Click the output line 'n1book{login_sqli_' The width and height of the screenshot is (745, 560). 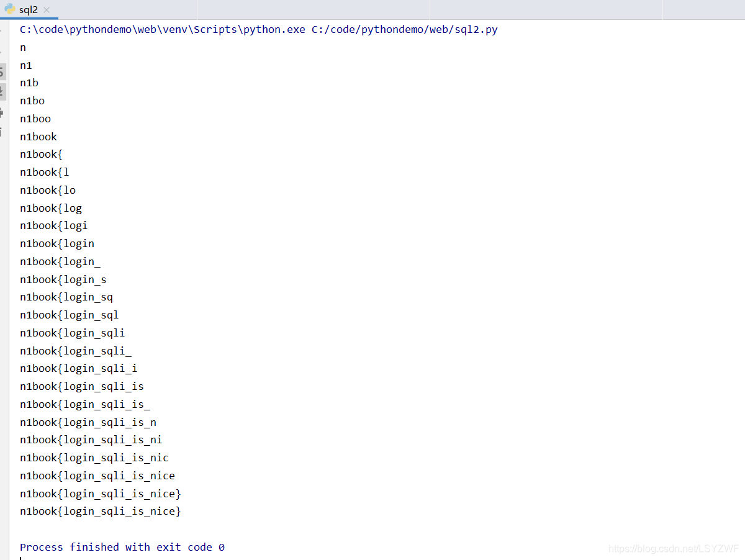click(x=76, y=351)
